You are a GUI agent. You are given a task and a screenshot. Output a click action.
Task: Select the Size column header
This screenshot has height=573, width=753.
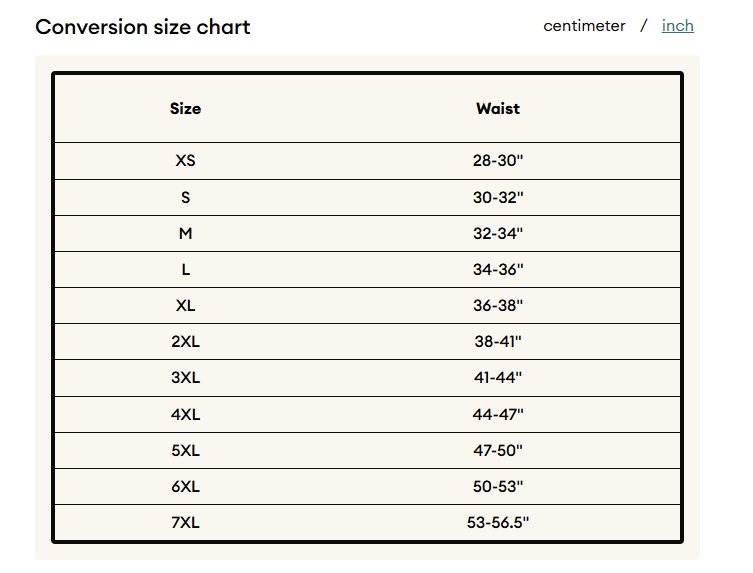click(185, 109)
